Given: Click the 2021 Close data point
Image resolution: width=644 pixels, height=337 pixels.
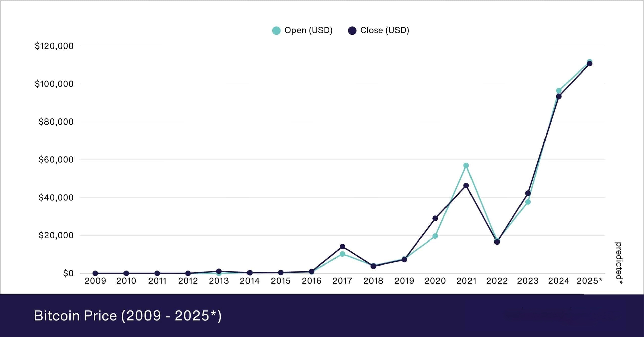Looking at the screenshot, I should coord(466,186).
